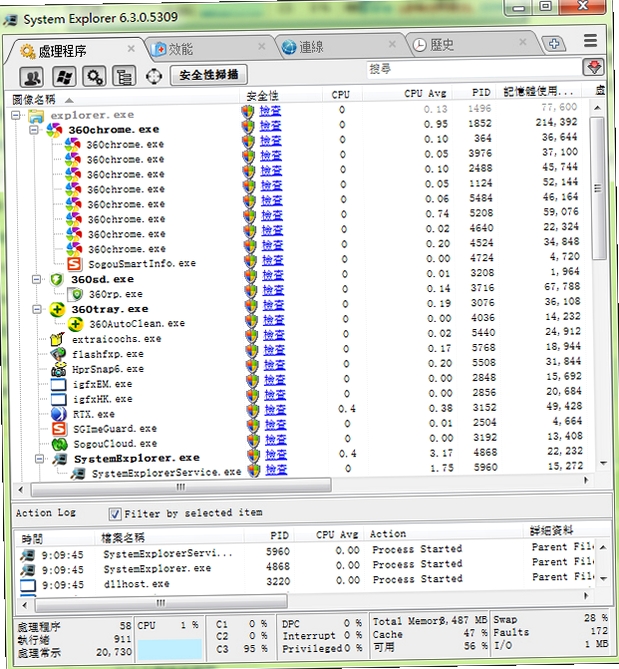Click the flashfxp.exe icon
Image resolution: width=619 pixels, height=669 pixels.
point(58,354)
